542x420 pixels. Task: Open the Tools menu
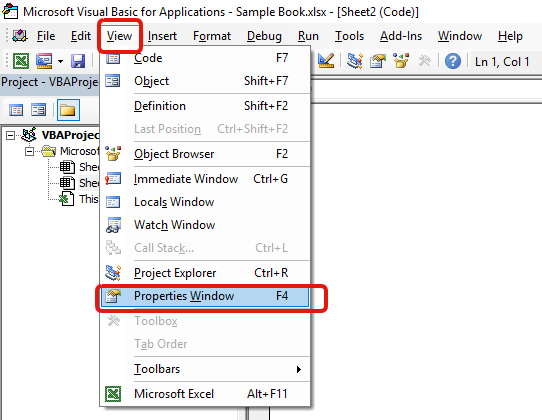349,36
